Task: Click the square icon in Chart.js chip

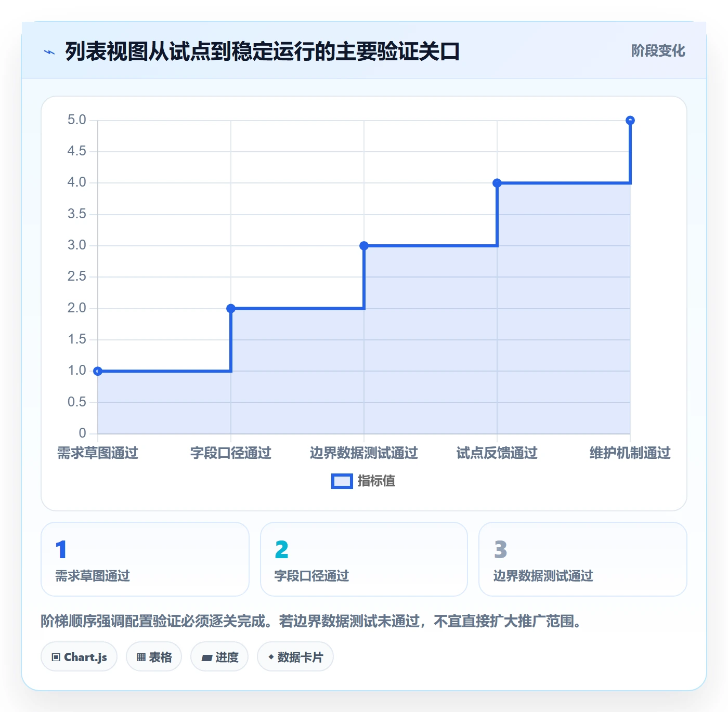Action: (56, 657)
